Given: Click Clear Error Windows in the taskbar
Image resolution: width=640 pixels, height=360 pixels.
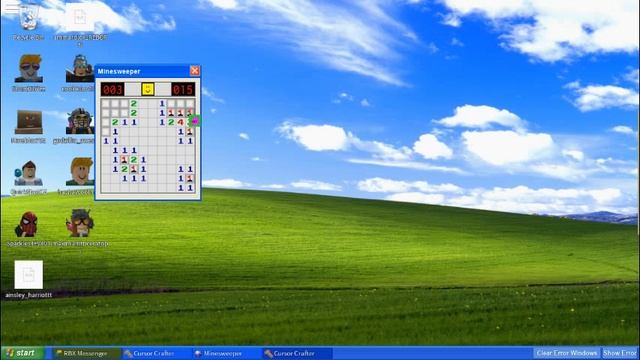Looking at the screenshot, I should (567, 353).
